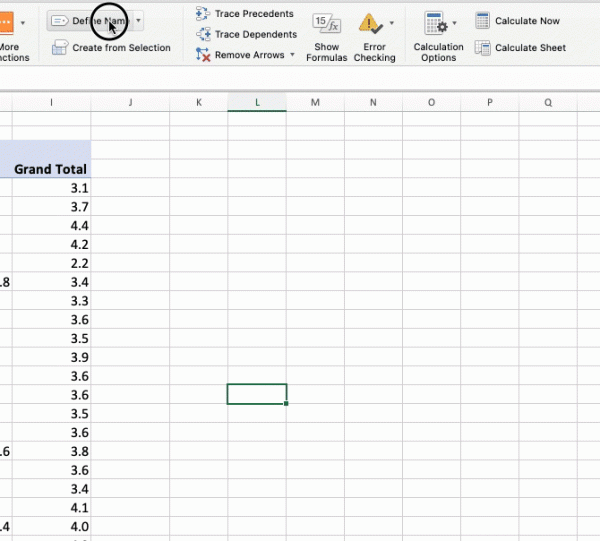Image resolution: width=600 pixels, height=541 pixels.
Task: Select the column I header
Action: [51, 102]
